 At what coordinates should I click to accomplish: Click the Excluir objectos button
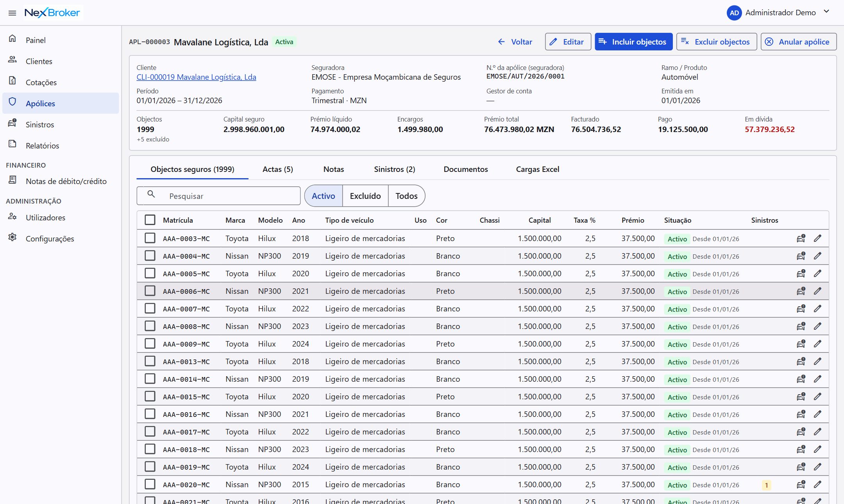(717, 42)
